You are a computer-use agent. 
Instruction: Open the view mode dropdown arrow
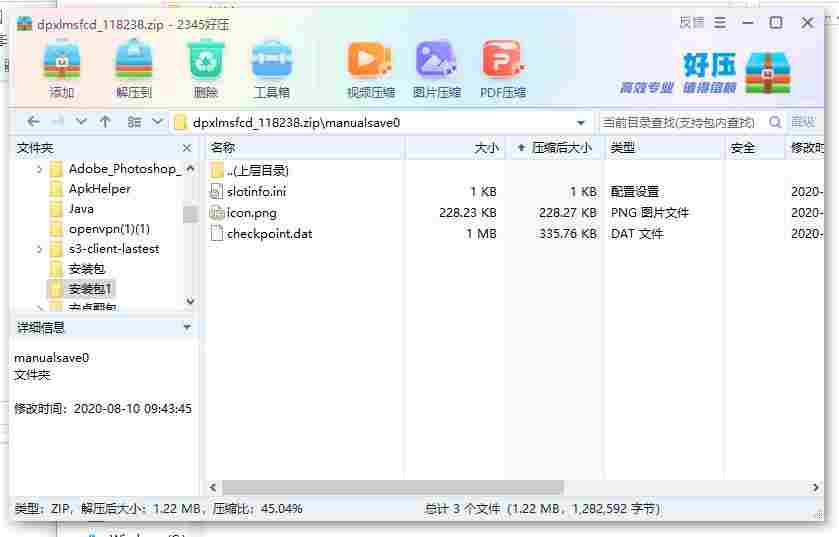coord(157,122)
